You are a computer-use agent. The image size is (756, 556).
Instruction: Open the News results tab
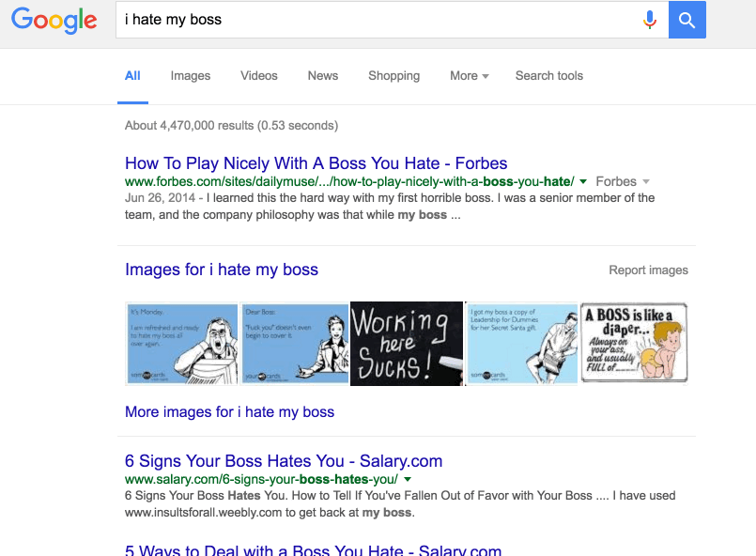pyautogui.click(x=322, y=75)
